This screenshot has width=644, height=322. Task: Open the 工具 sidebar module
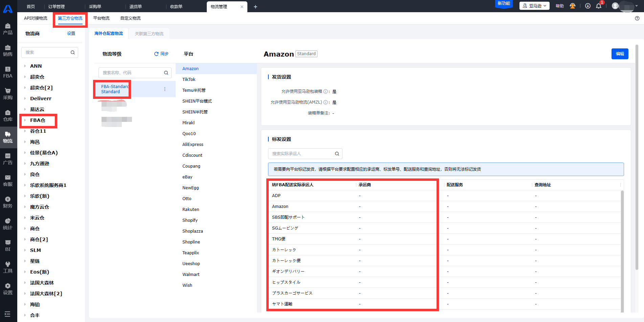tap(8, 267)
